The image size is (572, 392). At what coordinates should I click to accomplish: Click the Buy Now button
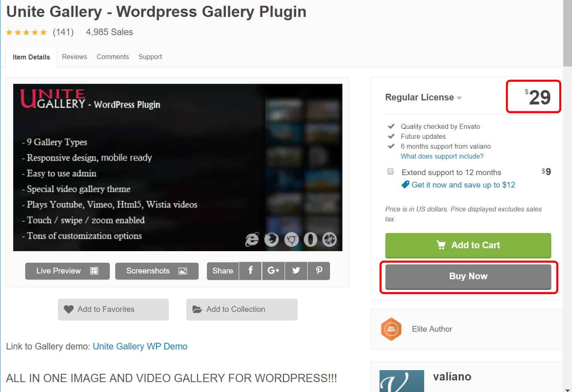[x=468, y=276]
